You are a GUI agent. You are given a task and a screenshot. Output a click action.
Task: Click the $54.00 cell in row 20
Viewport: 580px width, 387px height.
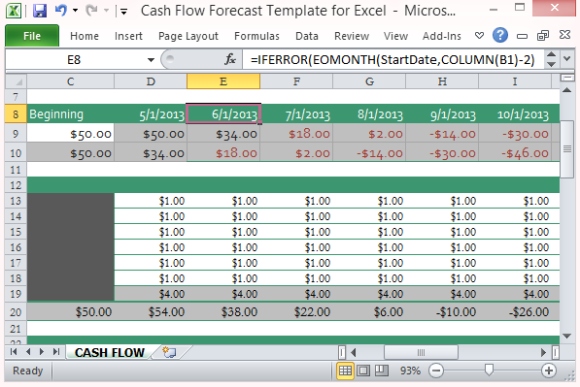(151, 312)
